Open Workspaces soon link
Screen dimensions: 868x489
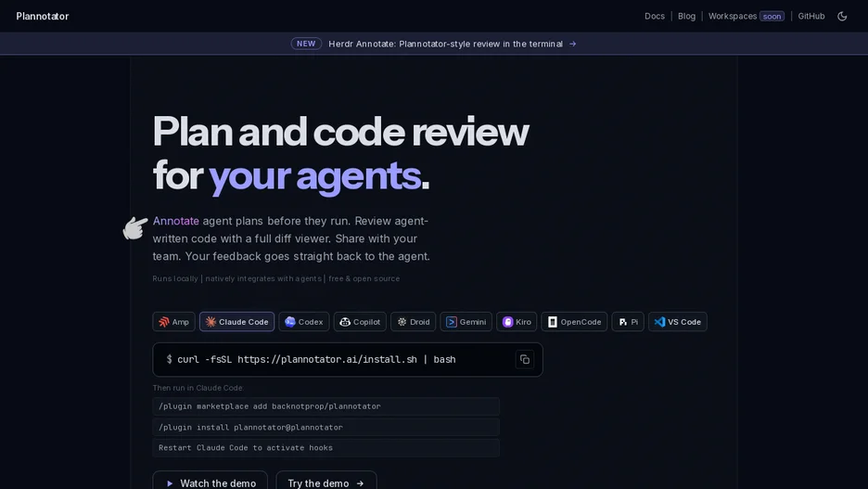pyautogui.click(x=747, y=16)
